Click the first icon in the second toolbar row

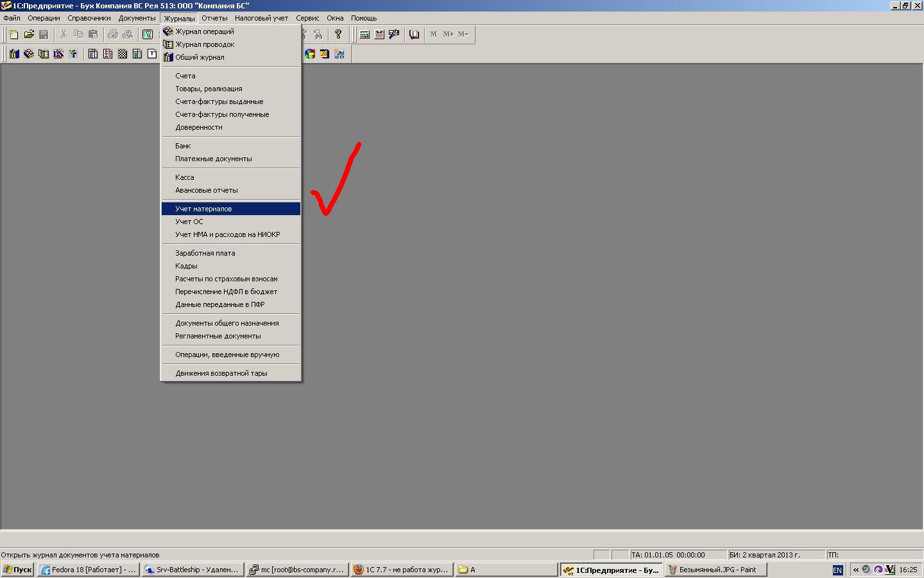(x=14, y=54)
